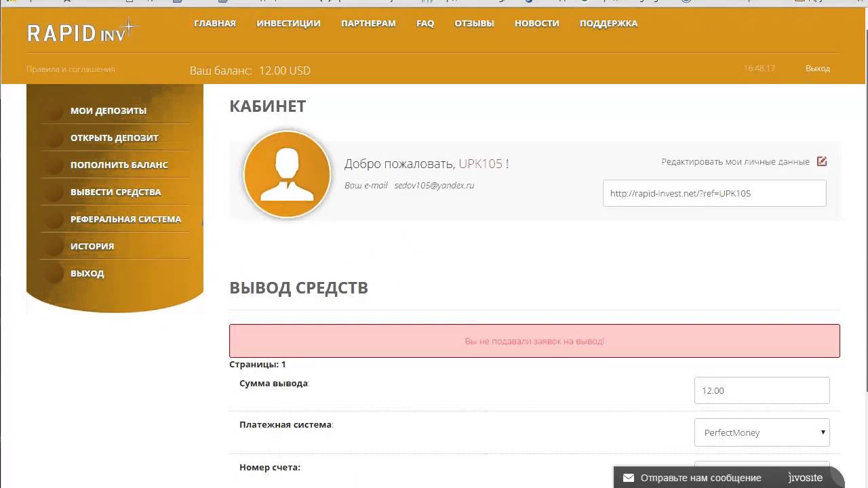Select ОТКРЫТЬ ДЕПОЗИТ in the sidebar
This screenshot has width=868, height=488.
tap(115, 138)
